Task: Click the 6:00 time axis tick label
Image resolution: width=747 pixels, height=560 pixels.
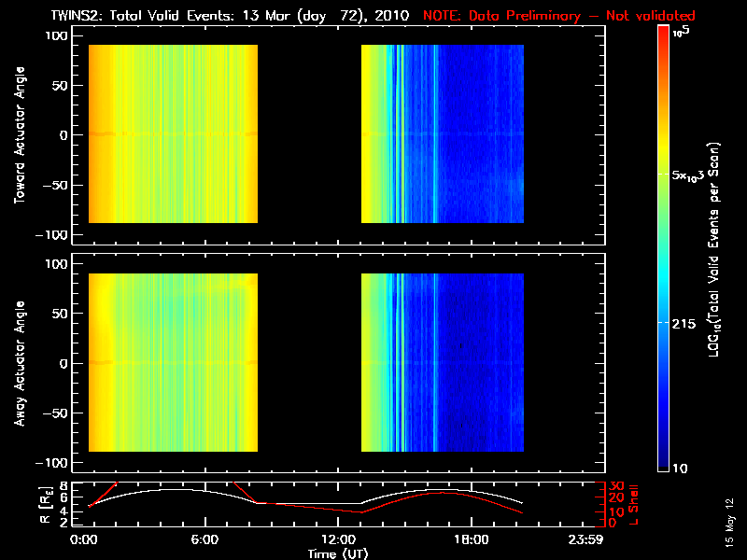Action: point(204,540)
